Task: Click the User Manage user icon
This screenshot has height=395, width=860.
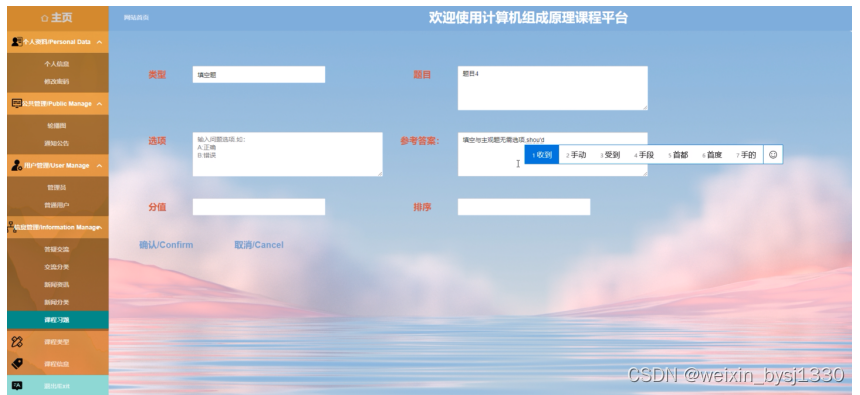Action: pos(16,165)
